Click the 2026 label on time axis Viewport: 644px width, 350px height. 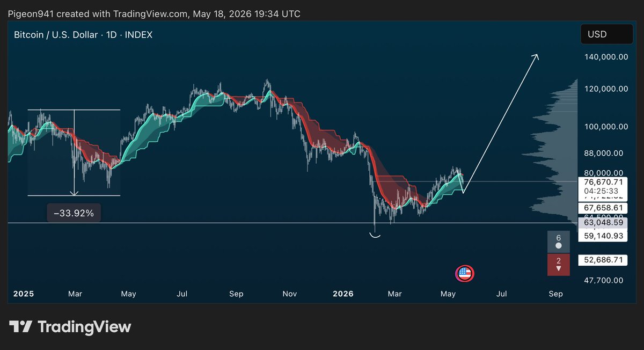343,294
